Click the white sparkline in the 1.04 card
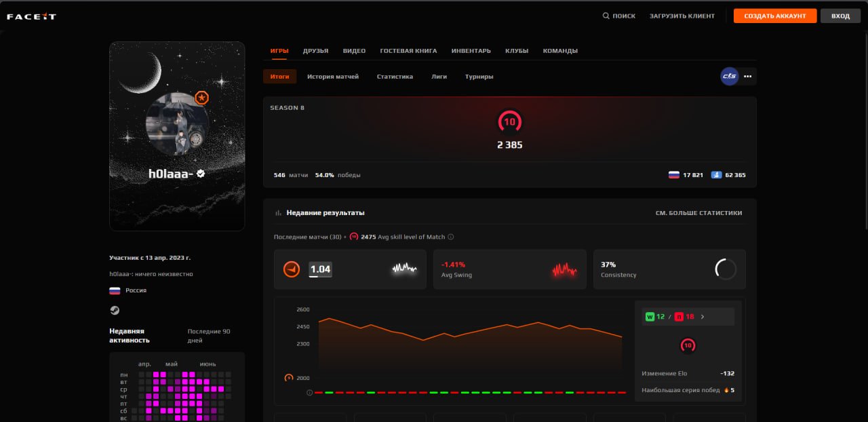868x422 pixels. pos(404,269)
